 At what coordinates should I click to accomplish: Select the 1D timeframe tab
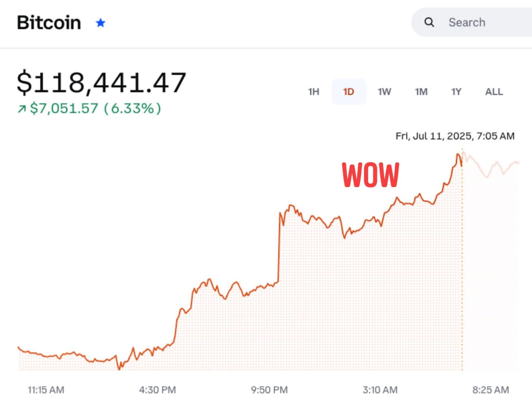point(349,92)
